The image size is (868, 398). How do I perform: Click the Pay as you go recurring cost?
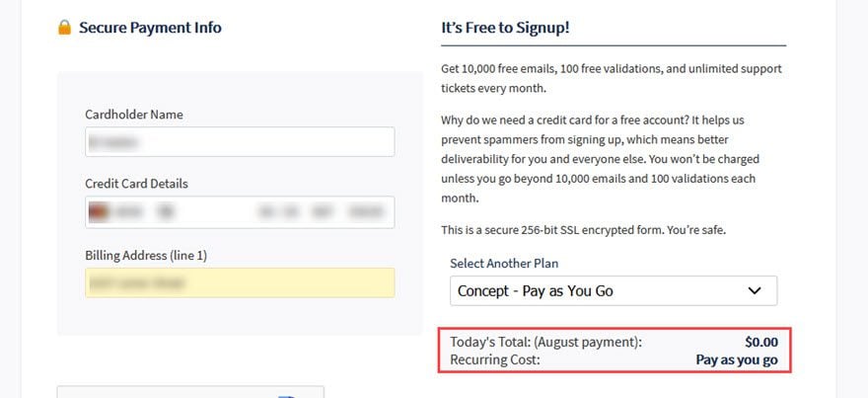click(x=737, y=359)
